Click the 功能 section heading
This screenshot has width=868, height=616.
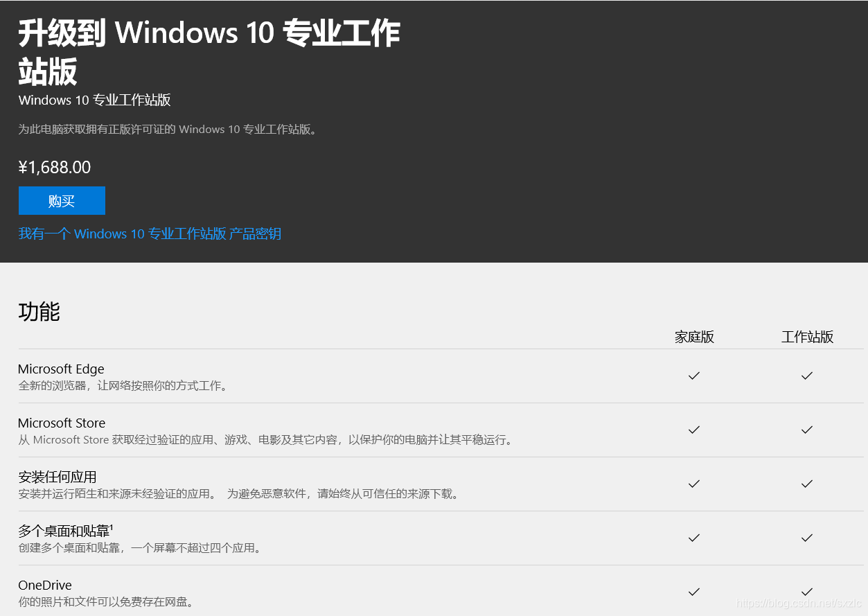(39, 312)
